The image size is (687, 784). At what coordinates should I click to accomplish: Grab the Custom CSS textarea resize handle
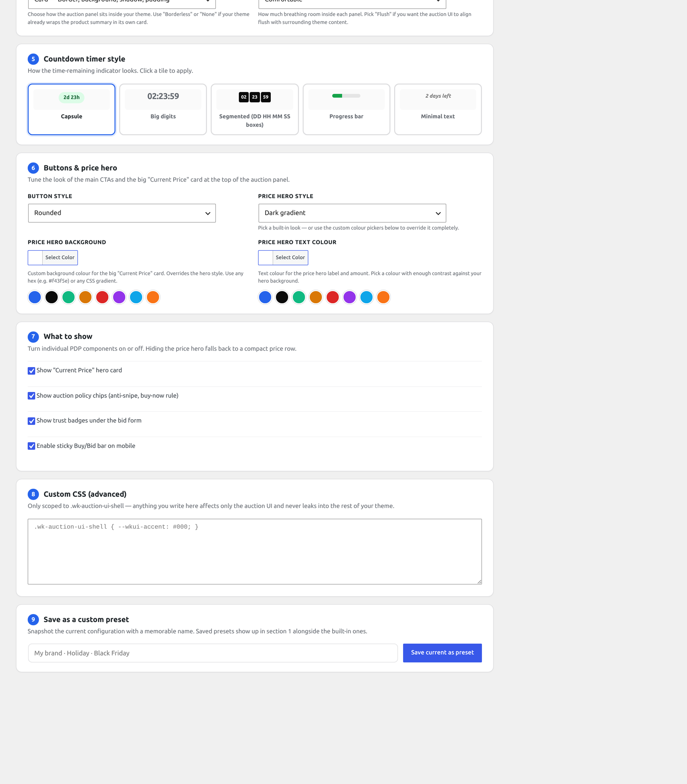point(479,582)
